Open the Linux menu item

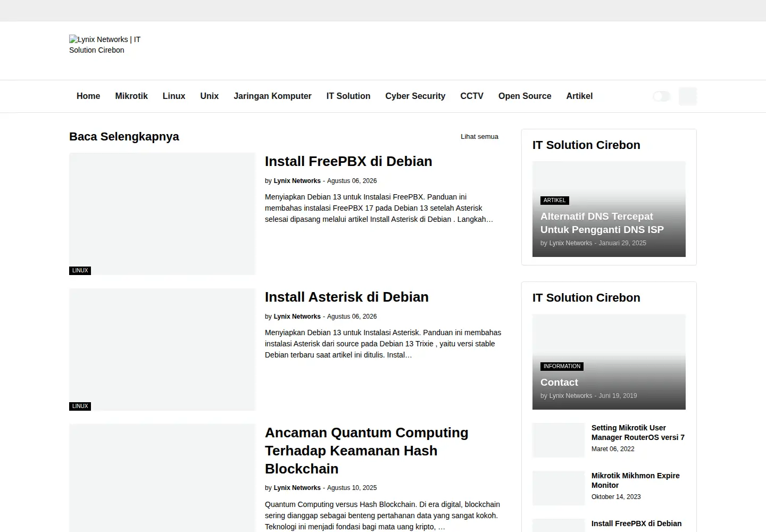point(174,96)
